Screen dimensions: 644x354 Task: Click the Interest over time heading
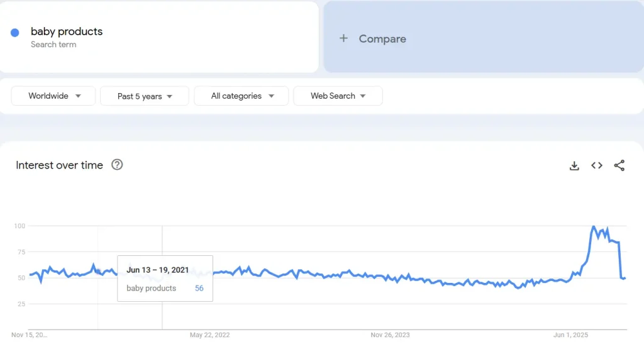(x=59, y=165)
